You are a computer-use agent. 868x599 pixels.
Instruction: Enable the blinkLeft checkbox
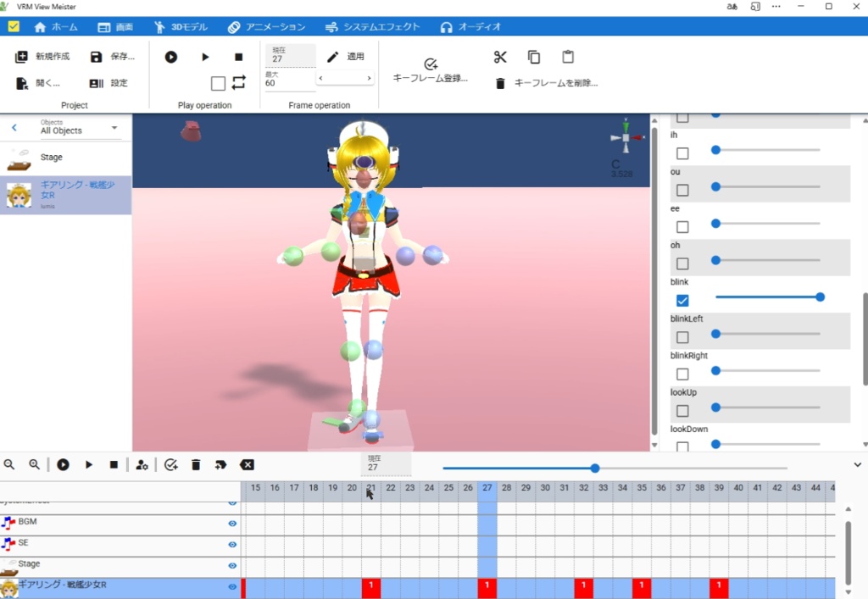pyautogui.click(x=682, y=337)
